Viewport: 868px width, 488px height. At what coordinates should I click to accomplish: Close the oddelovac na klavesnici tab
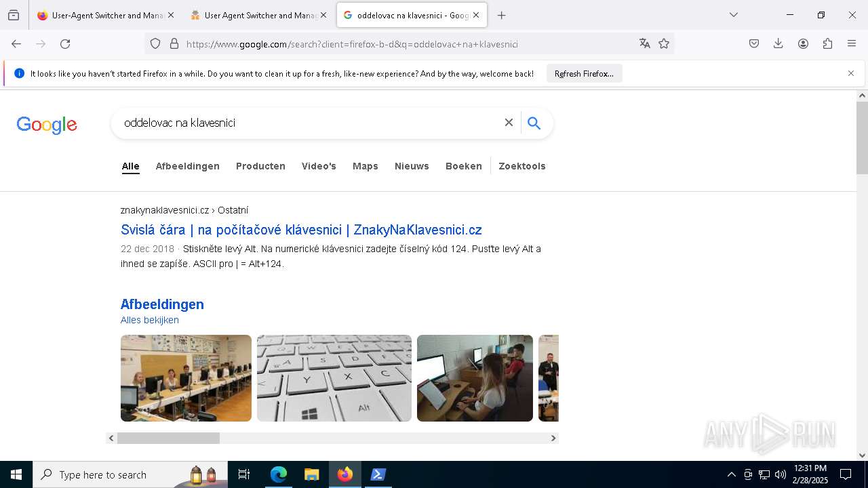tap(476, 15)
